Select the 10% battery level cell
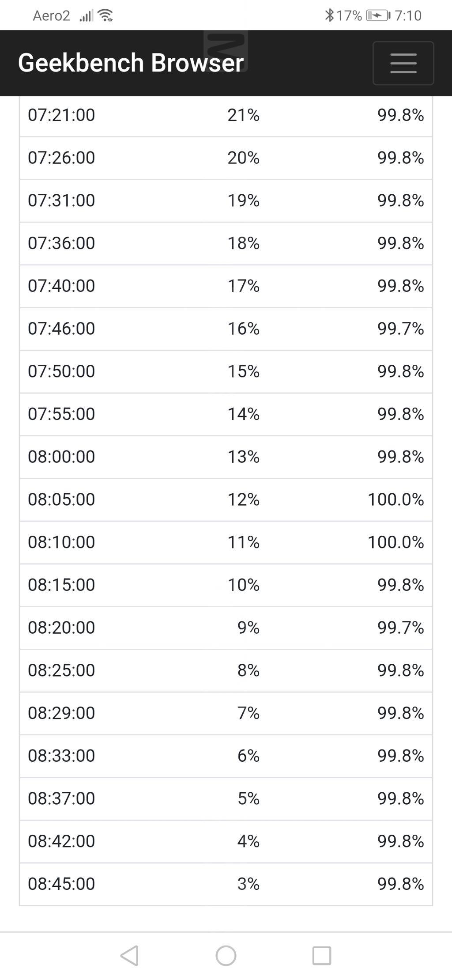The image size is (452, 980). [243, 585]
